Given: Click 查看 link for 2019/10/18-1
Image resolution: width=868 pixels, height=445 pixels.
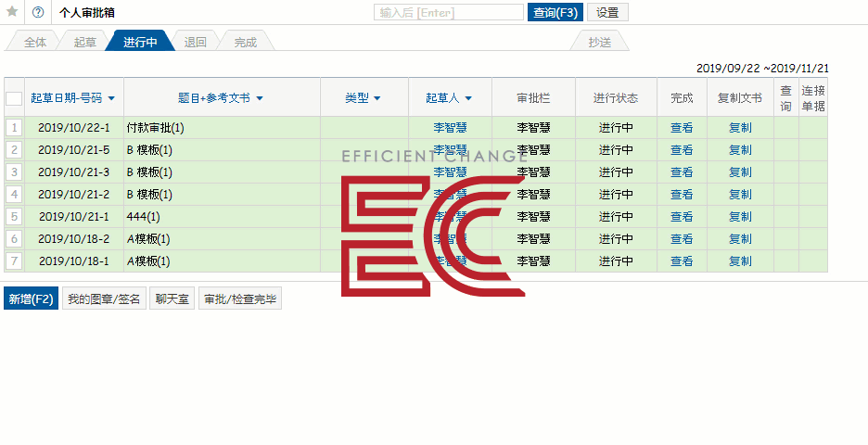Looking at the screenshot, I should click(682, 261).
